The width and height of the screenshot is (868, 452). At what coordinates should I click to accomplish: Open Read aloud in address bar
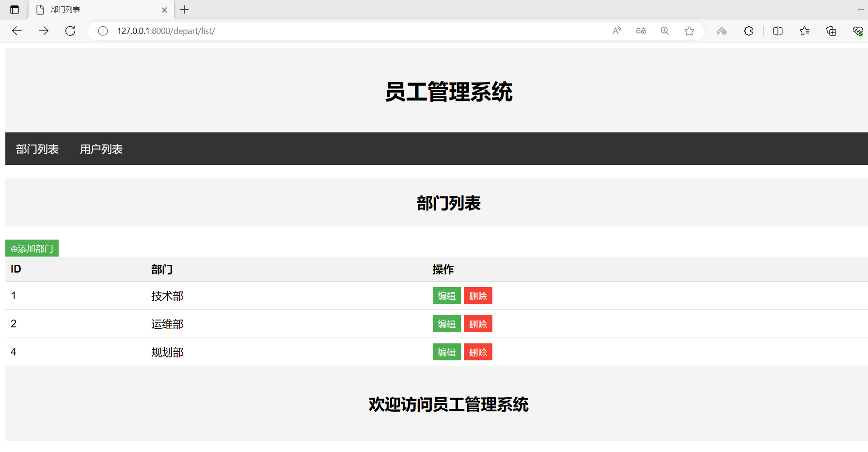[x=616, y=31]
